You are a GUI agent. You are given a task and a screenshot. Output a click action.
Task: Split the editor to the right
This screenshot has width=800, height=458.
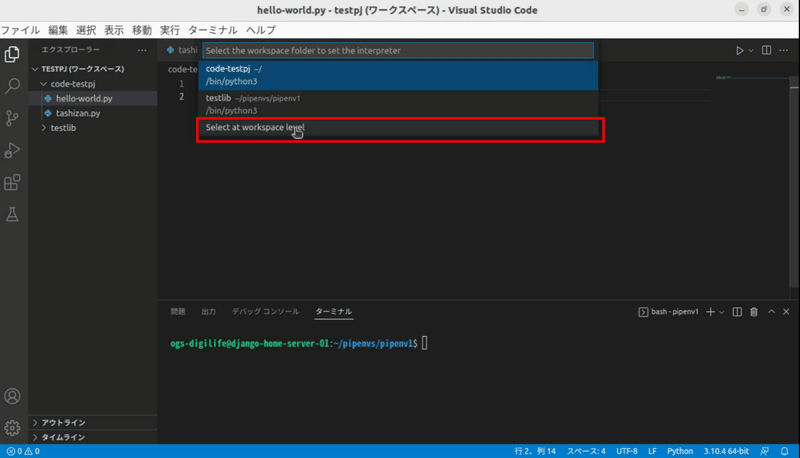766,50
